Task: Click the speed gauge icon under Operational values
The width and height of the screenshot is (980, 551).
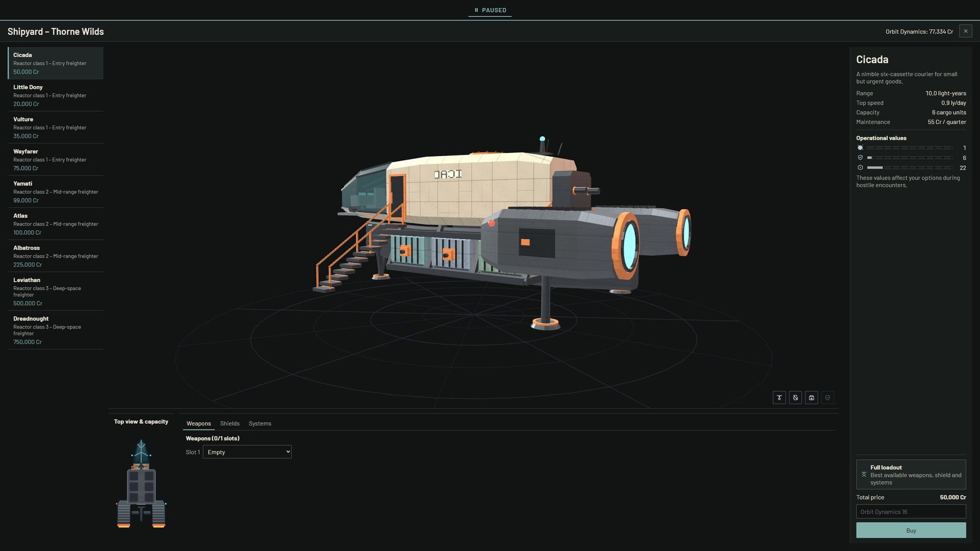Action: [x=860, y=167]
